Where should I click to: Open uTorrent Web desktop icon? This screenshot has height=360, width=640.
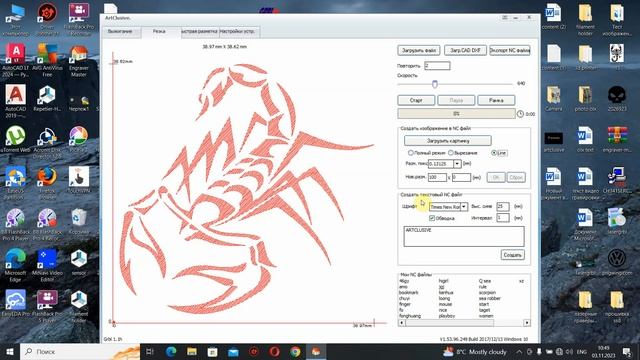tap(16, 140)
